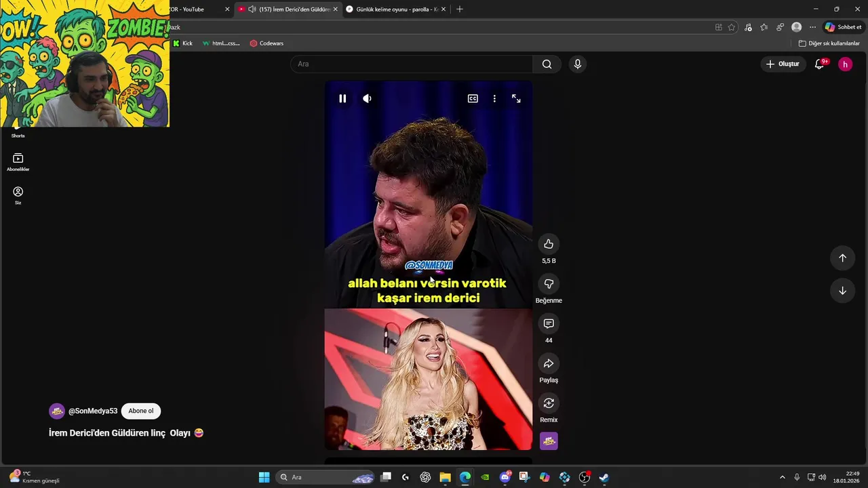Open system volume control in tray
The height and width of the screenshot is (488, 868).
tap(822, 477)
